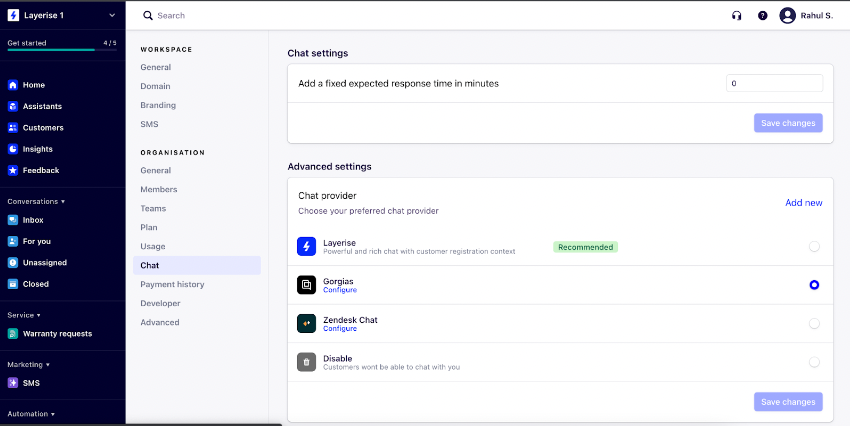
Task: Select the Gorgias radio button
Action: (x=814, y=285)
